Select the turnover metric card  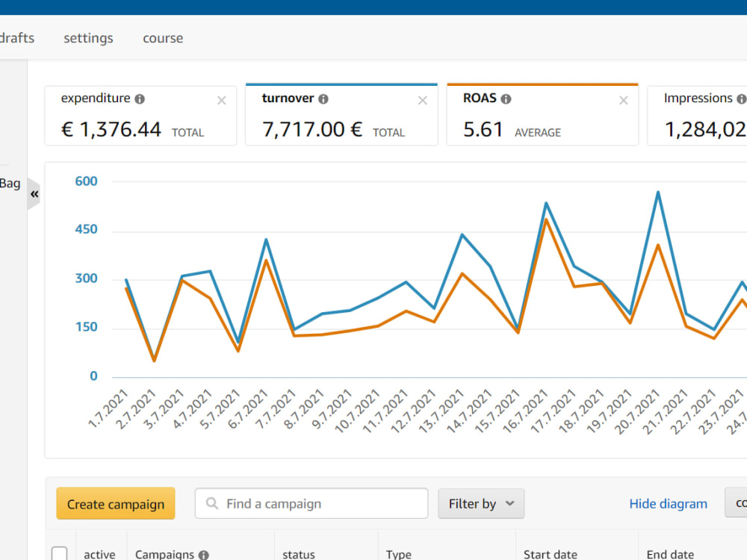pyautogui.click(x=341, y=115)
